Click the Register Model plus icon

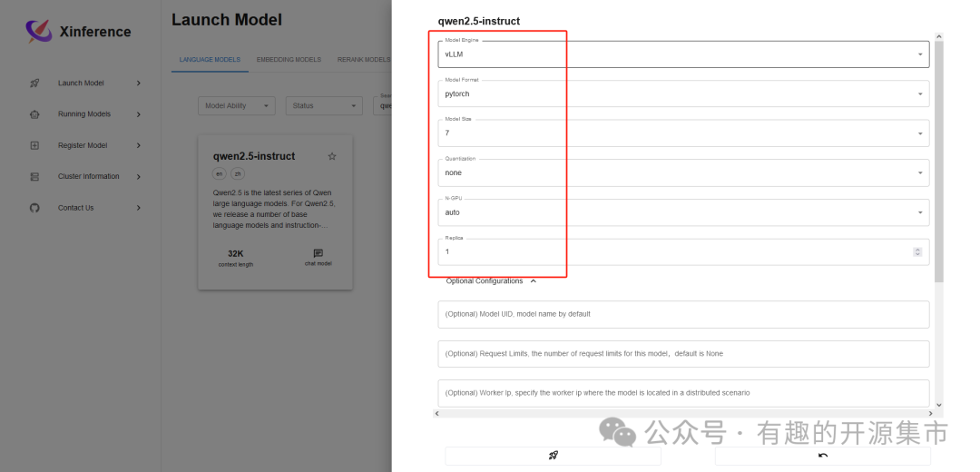click(x=34, y=145)
